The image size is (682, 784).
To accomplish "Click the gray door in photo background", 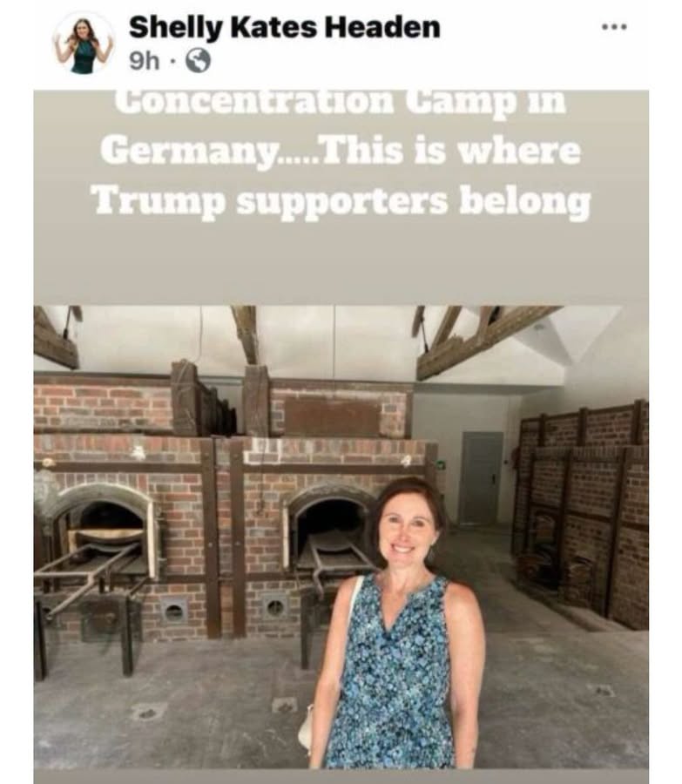I will pos(481,479).
